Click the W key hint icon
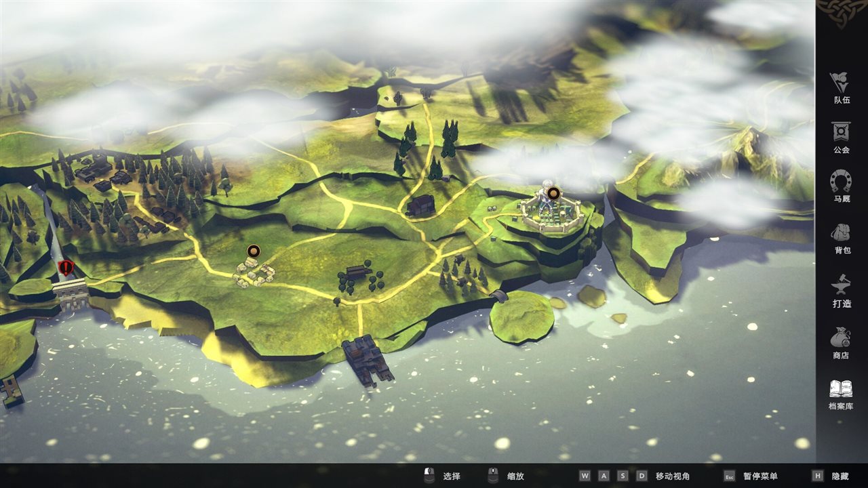 click(x=585, y=476)
